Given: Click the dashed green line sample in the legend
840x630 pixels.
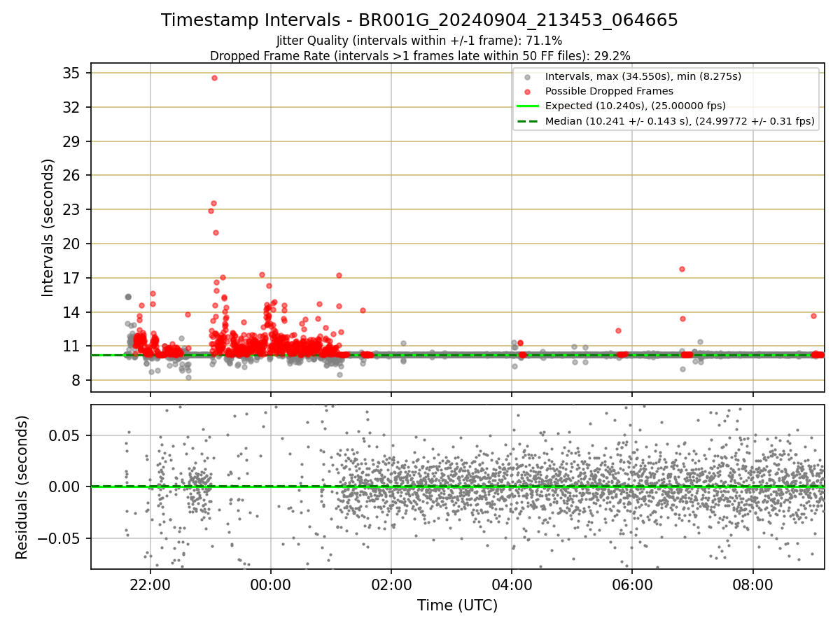Looking at the screenshot, I should pos(528,121).
